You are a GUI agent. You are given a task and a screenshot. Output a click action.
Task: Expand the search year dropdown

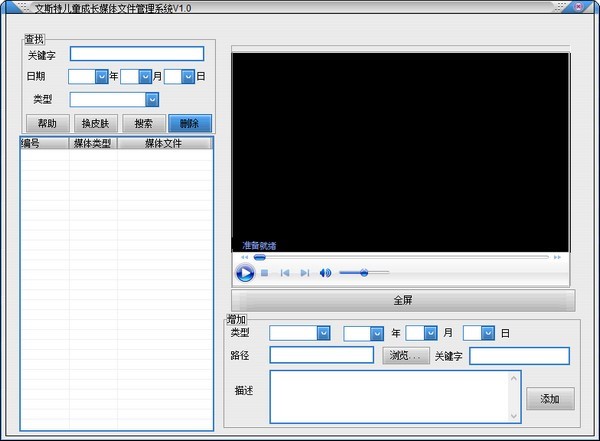101,76
